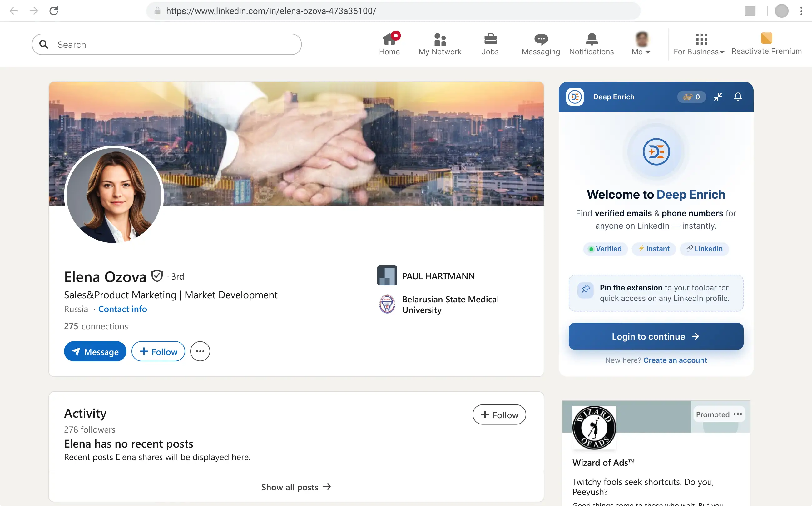Image resolution: width=812 pixels, height=506 pixels.
Task: Click the Instant tag chip
Action: point(653,249)
